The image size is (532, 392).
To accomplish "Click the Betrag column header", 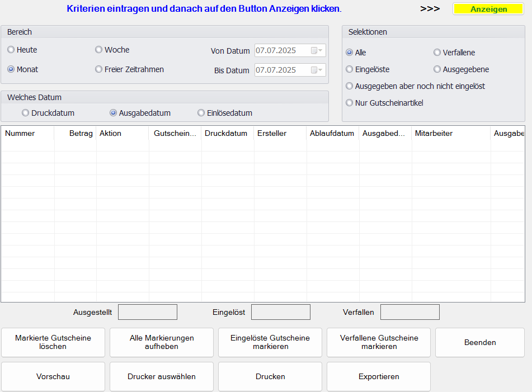I will [81, 133].
